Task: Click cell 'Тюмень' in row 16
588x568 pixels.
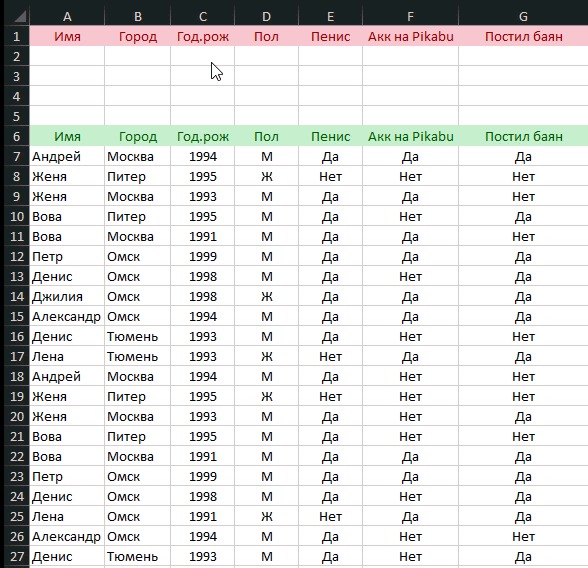Action: coord(138,336)
